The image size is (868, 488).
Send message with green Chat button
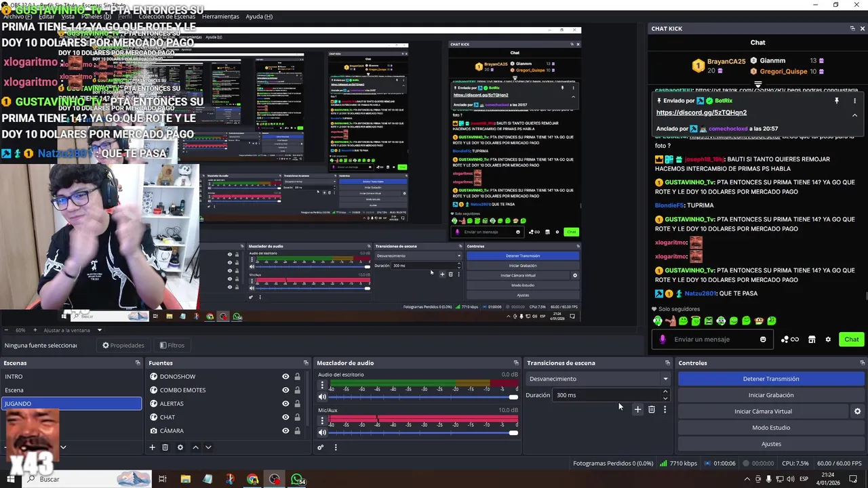coord(852,340)
